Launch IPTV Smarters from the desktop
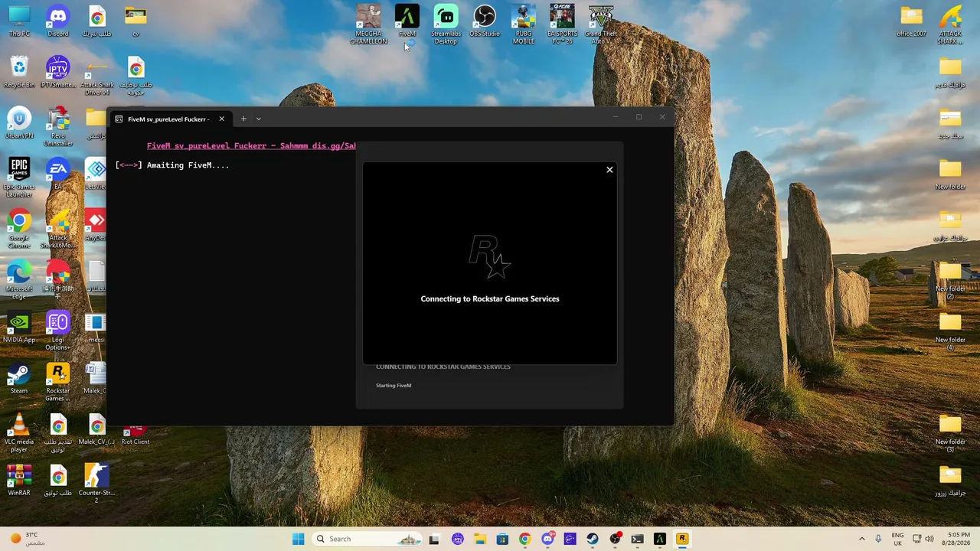Viewport: 980px width, 551px height. [x=57, y=73]
